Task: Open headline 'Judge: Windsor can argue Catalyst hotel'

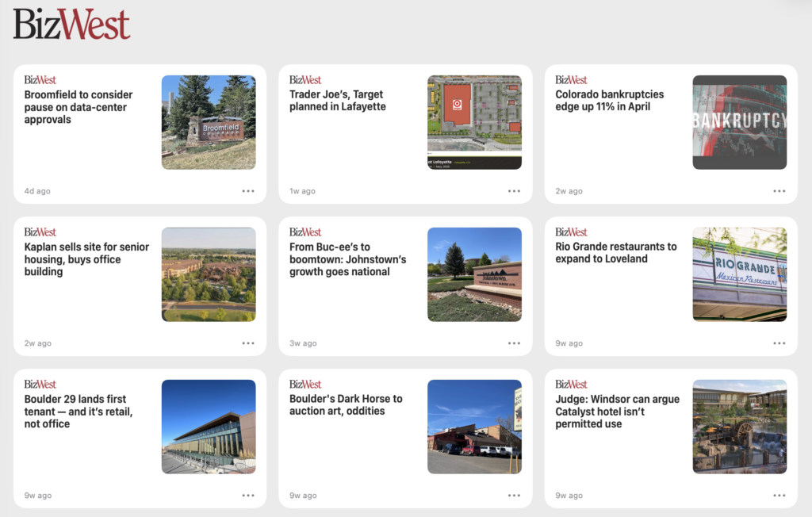Action: click(x=617, y=412)
